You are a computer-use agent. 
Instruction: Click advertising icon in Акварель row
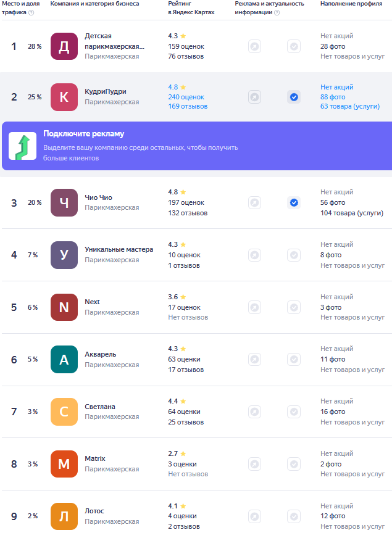(255, 359)
